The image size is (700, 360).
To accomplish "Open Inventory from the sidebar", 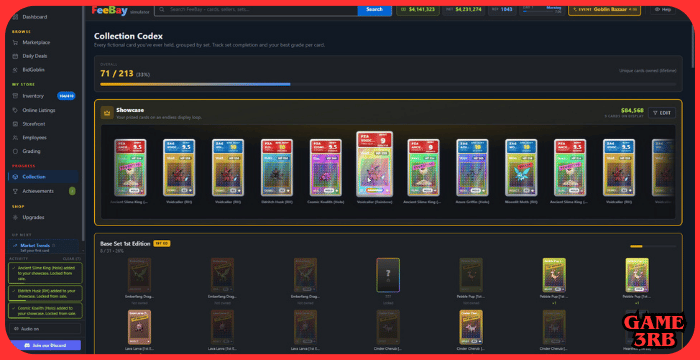I will (43, 96).
